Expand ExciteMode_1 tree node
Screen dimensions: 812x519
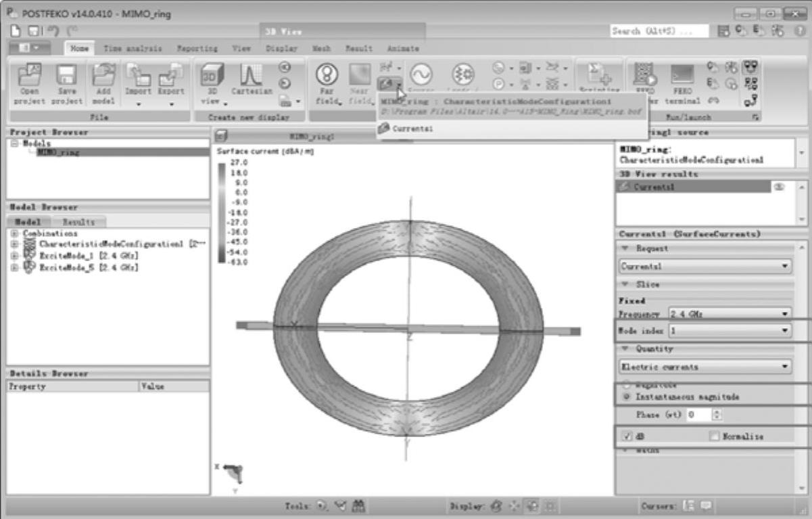tap(14, 255)
